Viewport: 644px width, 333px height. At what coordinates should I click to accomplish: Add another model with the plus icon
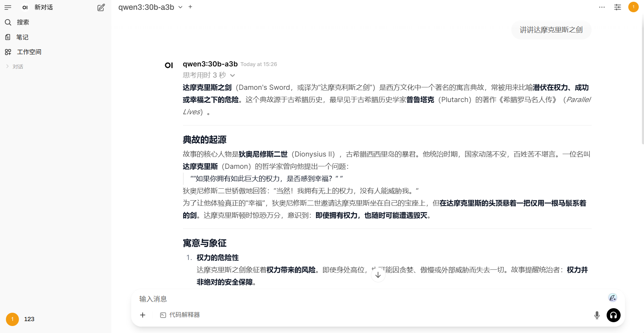(190, 7)
